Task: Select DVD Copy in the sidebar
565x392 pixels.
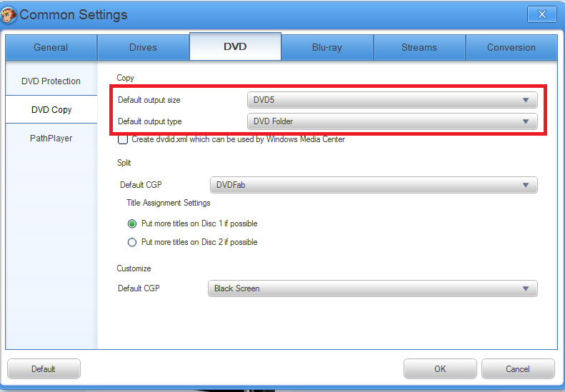Action: (51, 109)
